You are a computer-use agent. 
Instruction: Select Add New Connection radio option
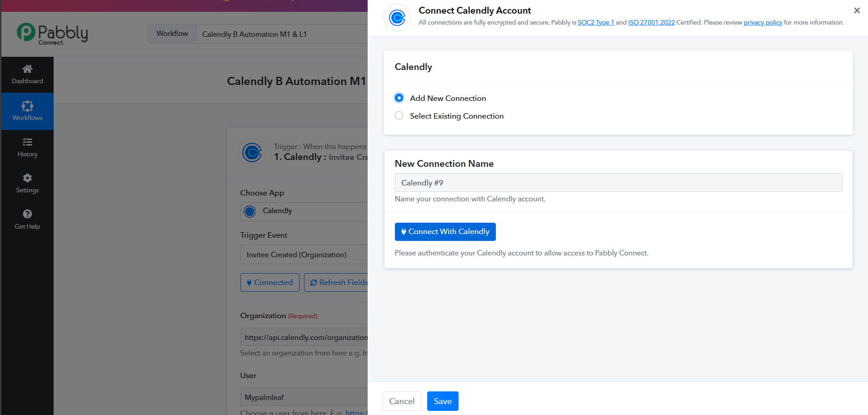click(x=399, y=98)
